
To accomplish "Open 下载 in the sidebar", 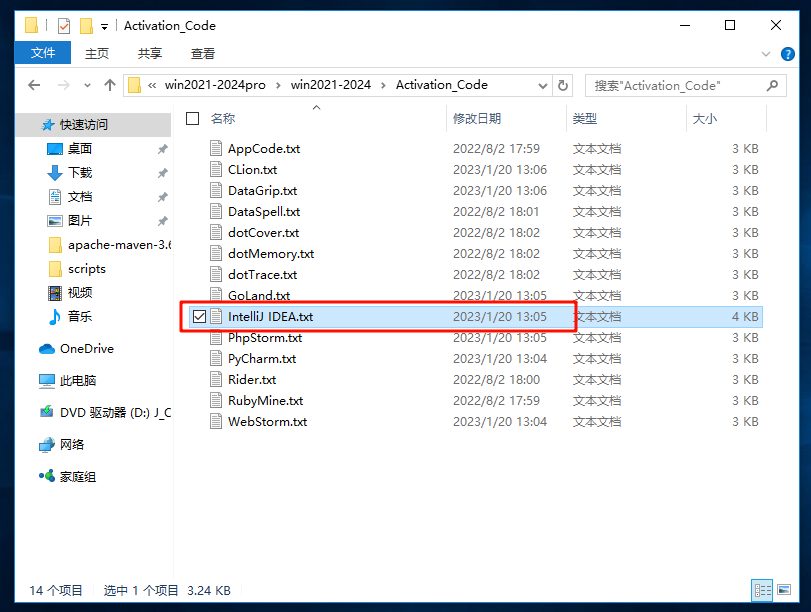I will tap(80, 173).
